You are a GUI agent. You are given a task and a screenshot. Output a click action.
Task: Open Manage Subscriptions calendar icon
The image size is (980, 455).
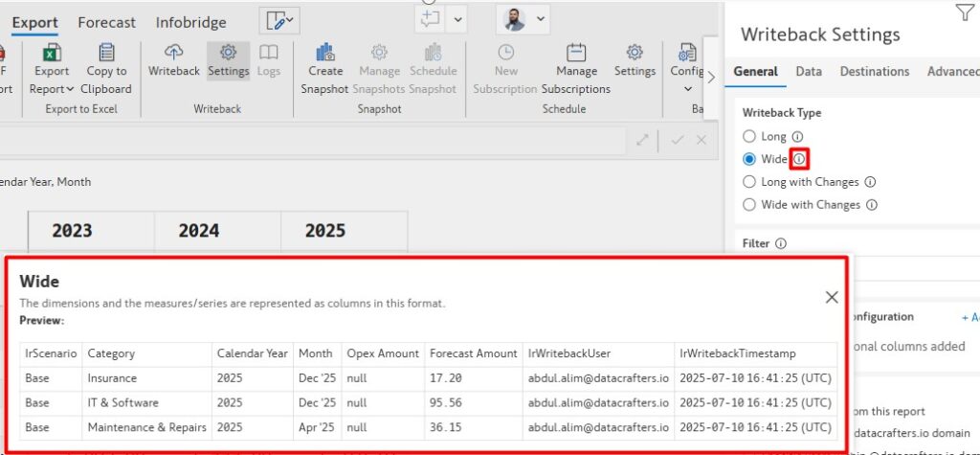575,54
